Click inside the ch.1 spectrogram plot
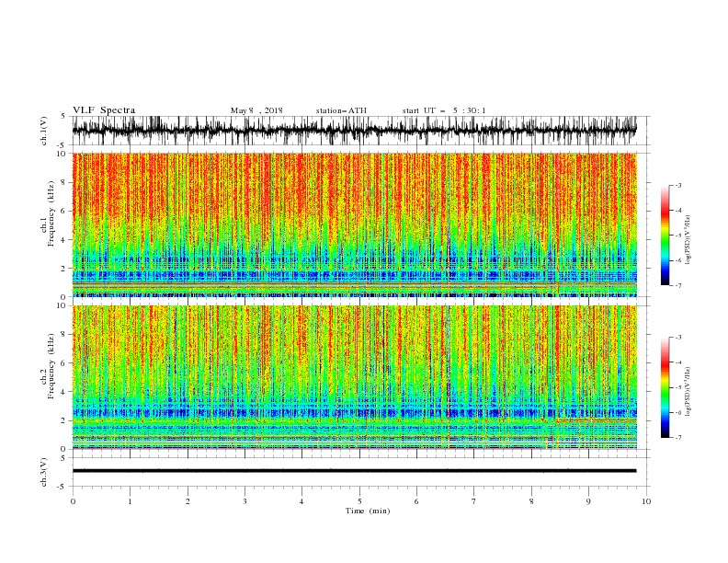Viewport: 728px width, 563px height. (354, 224)
